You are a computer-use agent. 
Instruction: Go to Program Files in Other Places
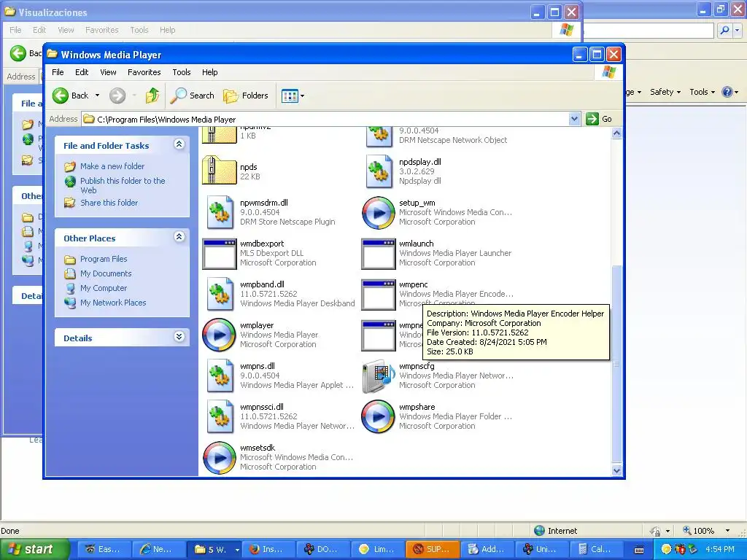104,259
